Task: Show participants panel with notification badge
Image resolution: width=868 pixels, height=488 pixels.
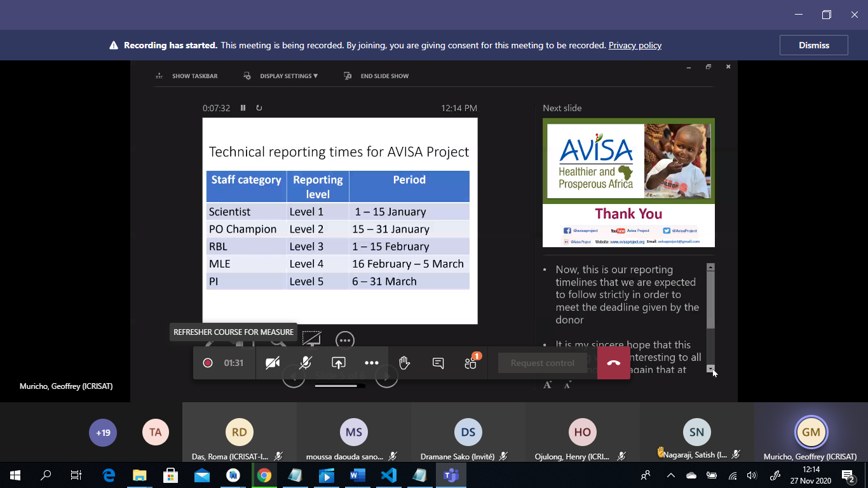Action: click(x=471, y=362)
